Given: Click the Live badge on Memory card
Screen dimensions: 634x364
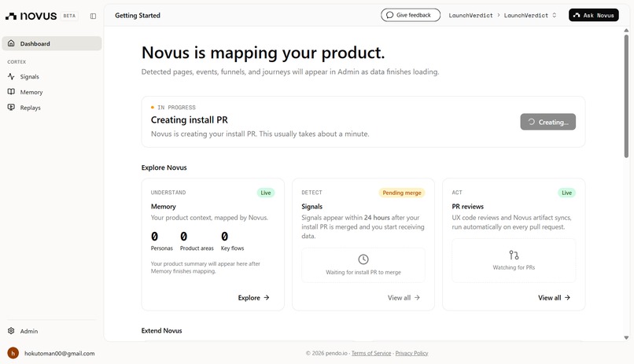Looking at the screenshot, I should click(266, 193).
